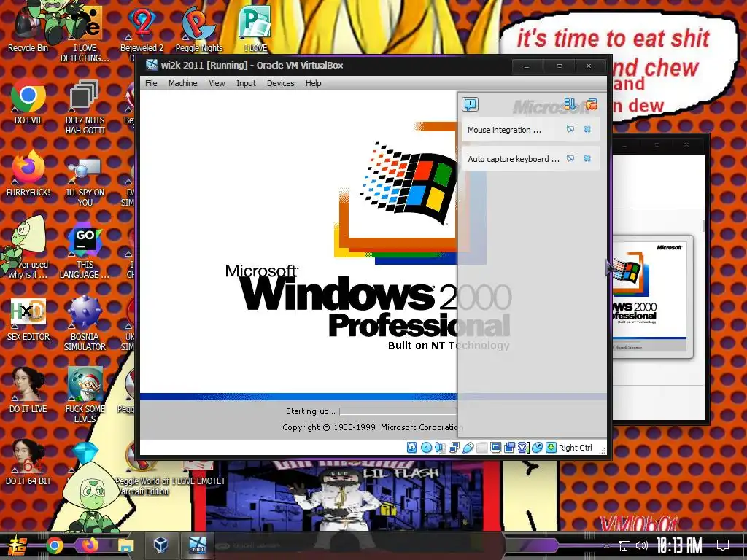Click the 'do not show again' icon for Mouse integration
Screen dimensions: 747x560
pos(570,130)
